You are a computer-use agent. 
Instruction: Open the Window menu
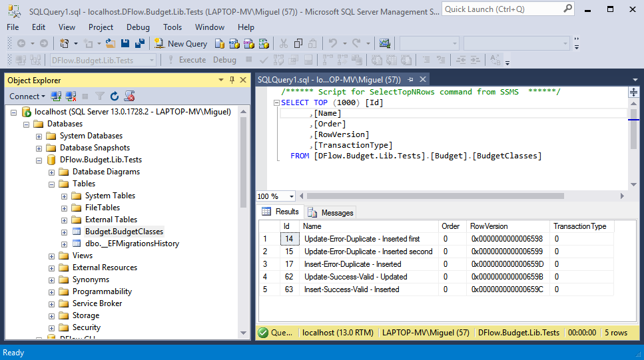[x=210, y=27]
